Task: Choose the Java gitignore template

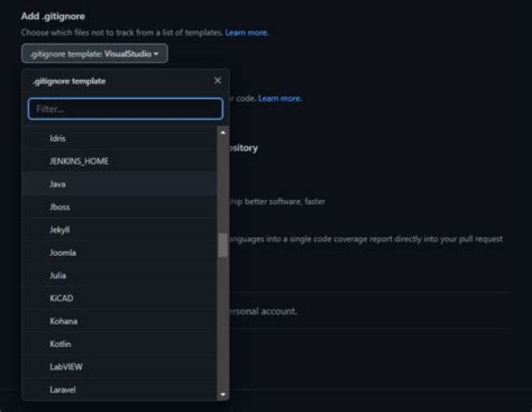Action: (58, 184)
